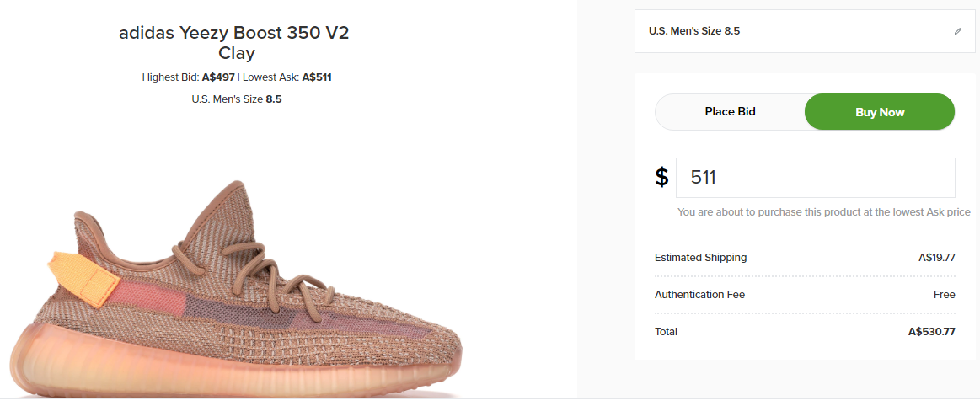The height and width of the screenshot is (406, 980).
Task: Click the A$19.77 shipping amount
Action: click(936, 258)
